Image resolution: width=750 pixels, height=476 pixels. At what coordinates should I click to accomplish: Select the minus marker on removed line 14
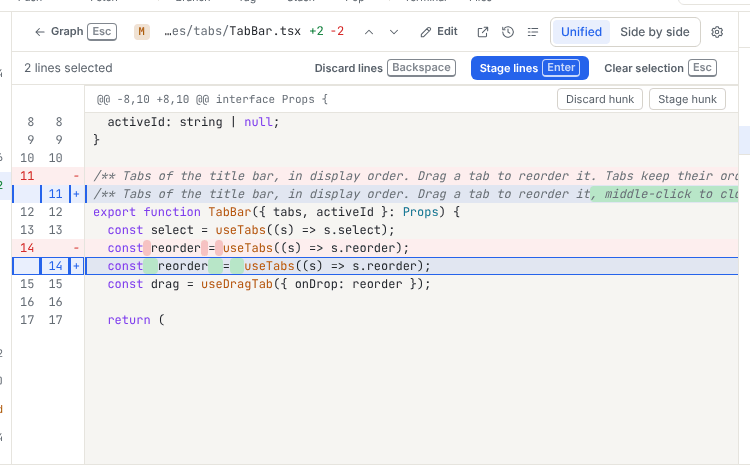[x=76, y=248]
